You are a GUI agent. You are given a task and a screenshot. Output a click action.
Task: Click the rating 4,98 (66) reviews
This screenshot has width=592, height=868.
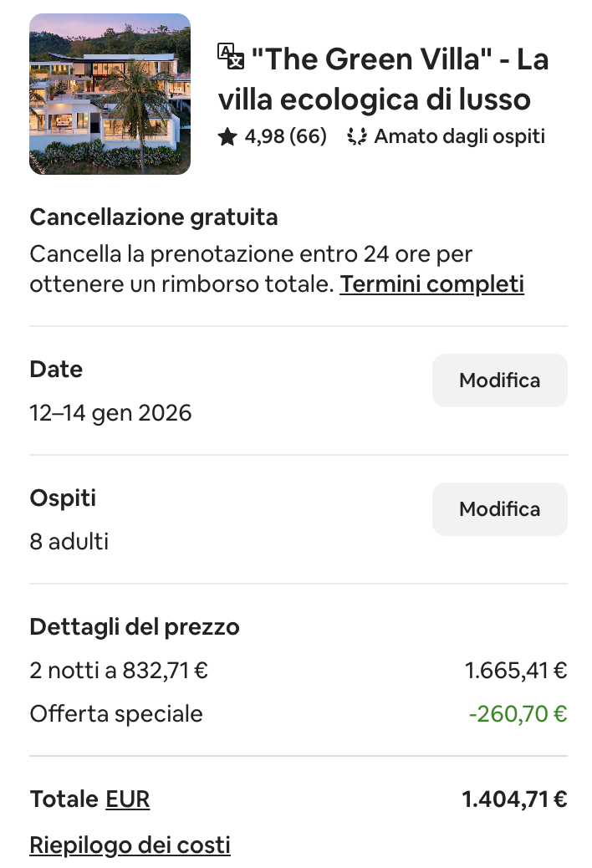pos(284,135)
